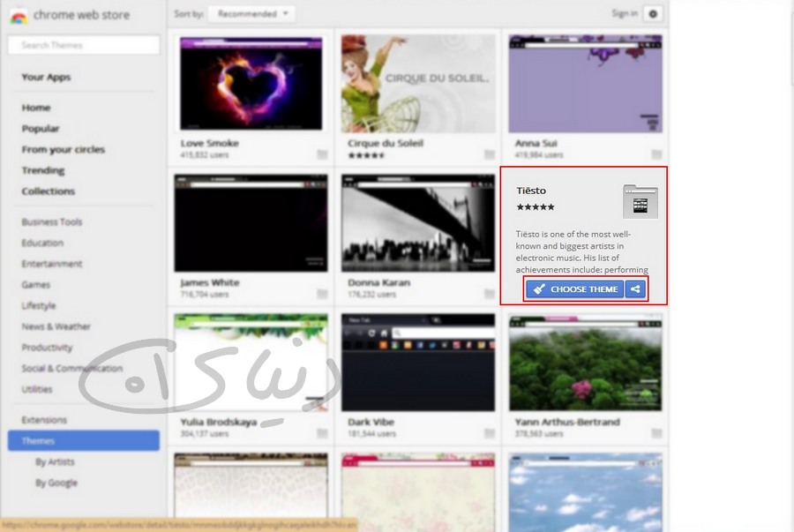The width and height of the screenshot is (794, 532).
Task: Filter themes By Artists
Action: [55, 461]
